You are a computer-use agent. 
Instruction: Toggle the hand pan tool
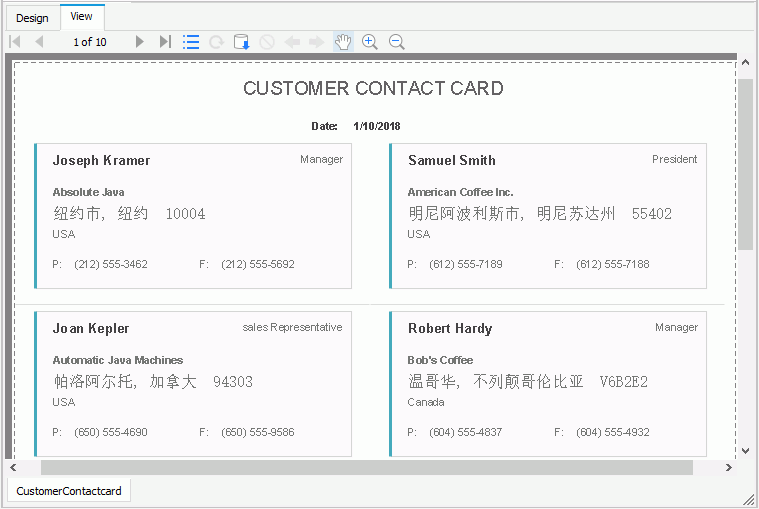click(x=343, y=42)
